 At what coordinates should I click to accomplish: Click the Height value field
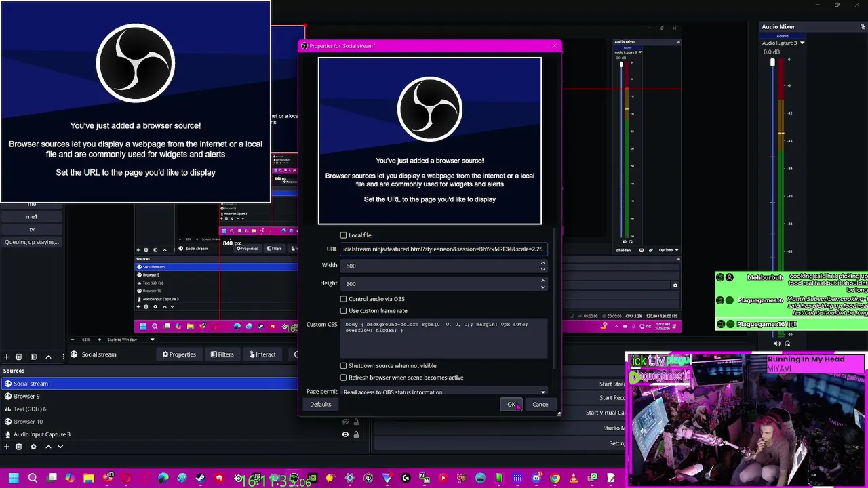[x=439, y=283]
